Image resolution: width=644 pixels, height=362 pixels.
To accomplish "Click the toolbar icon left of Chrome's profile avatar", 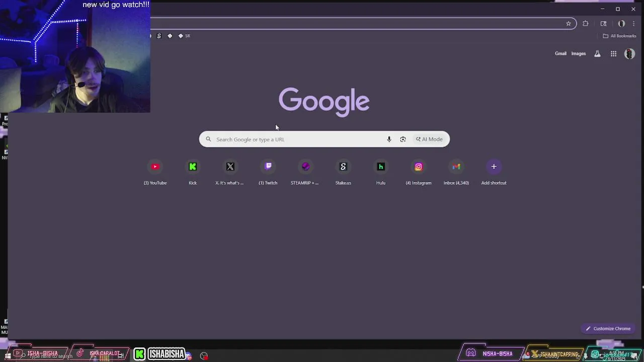I will point(603,24).
